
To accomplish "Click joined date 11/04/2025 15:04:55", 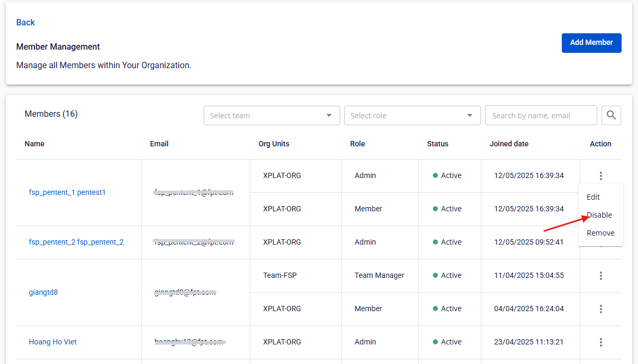I will click(x=529, y=275).
